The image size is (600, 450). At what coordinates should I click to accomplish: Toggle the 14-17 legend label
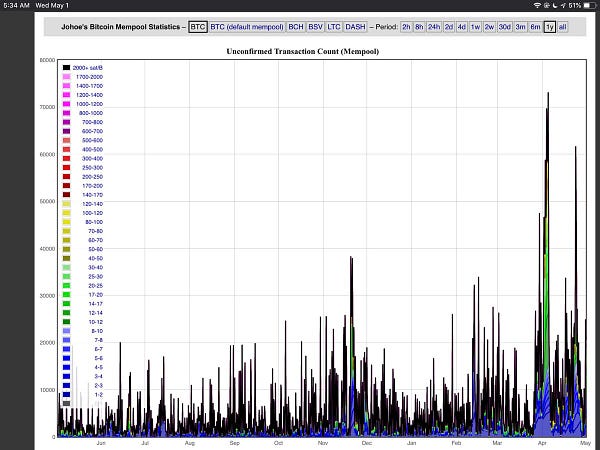pos(95,304)
